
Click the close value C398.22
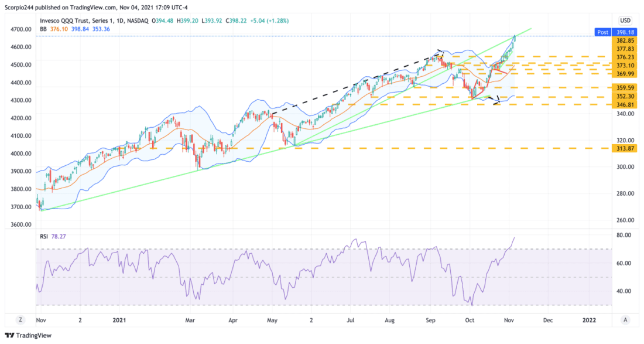point(237,21)
